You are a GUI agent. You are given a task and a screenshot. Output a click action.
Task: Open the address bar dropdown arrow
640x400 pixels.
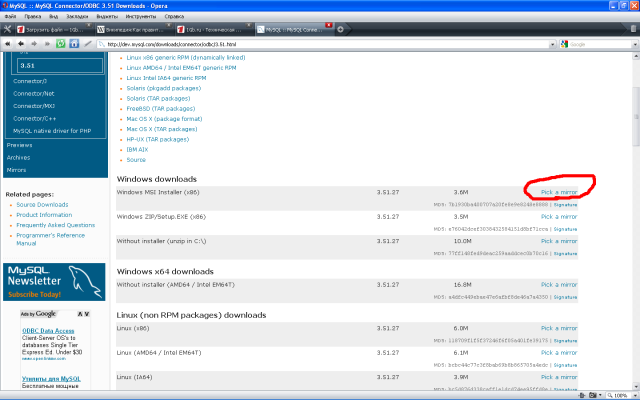coord(552,44)
